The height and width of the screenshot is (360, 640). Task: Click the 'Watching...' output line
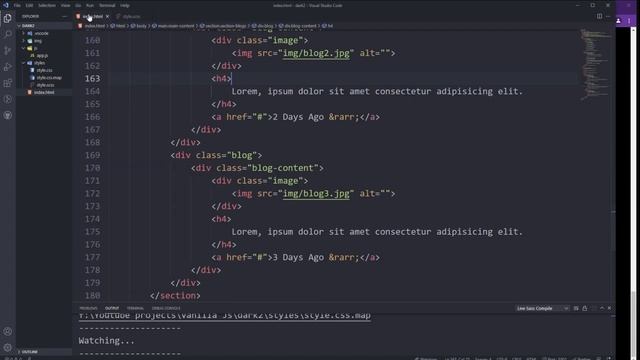pyautogui.click(x=107, y=340)
